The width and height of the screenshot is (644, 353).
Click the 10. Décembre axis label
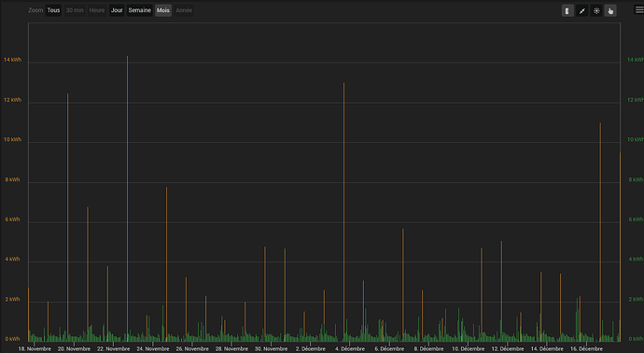pos(468,349)
